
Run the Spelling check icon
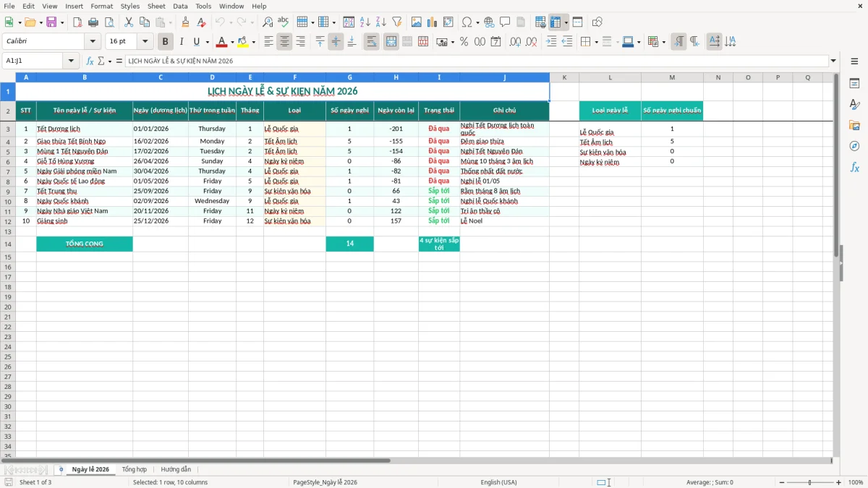coord(283,22)
